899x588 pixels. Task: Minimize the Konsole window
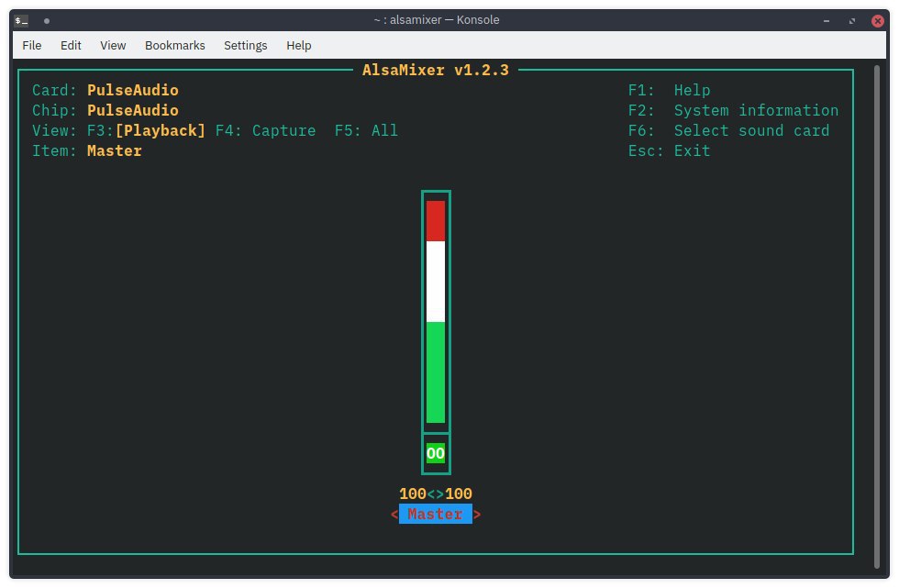tap(827, 20)
